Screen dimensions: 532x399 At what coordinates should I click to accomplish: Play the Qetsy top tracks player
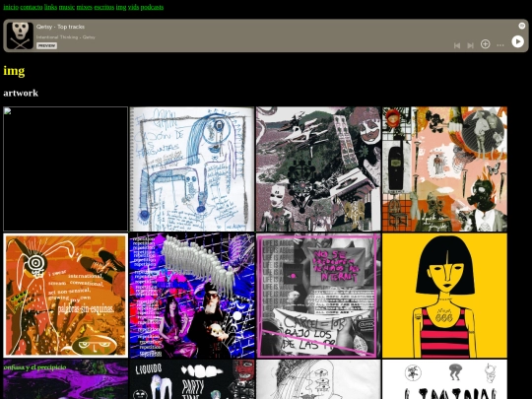click(x=517, y=41)
